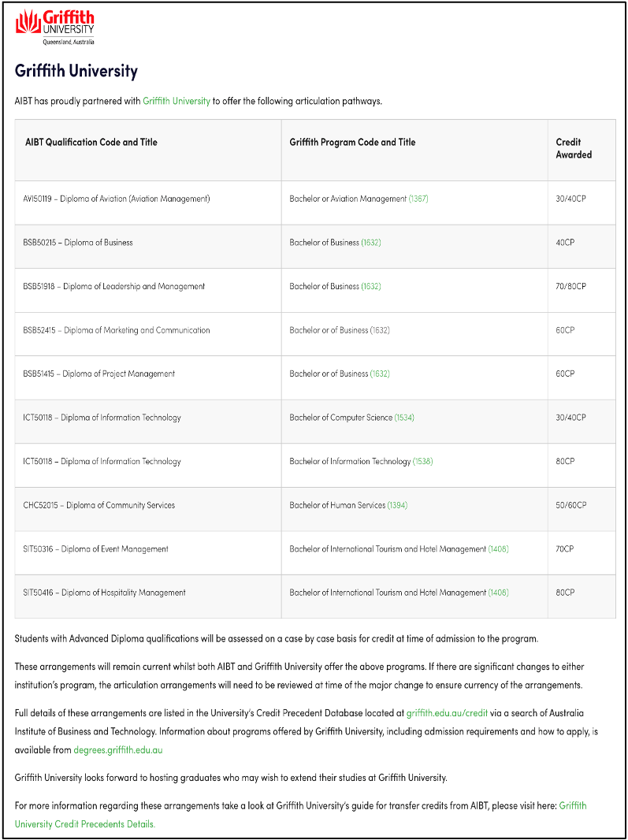Click code 1632 link in Diploma of Business row
Screen dimensions: 628x840
pyautogui.click(x=371, y=243)
